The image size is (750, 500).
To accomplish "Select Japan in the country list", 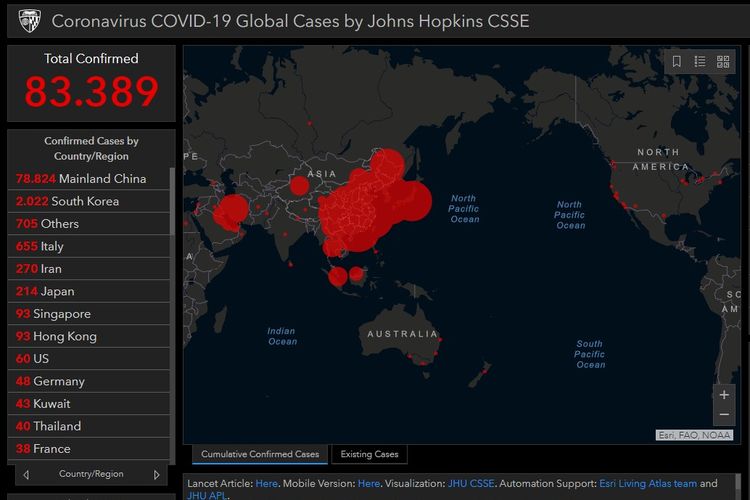I will [x=88, y=291].
